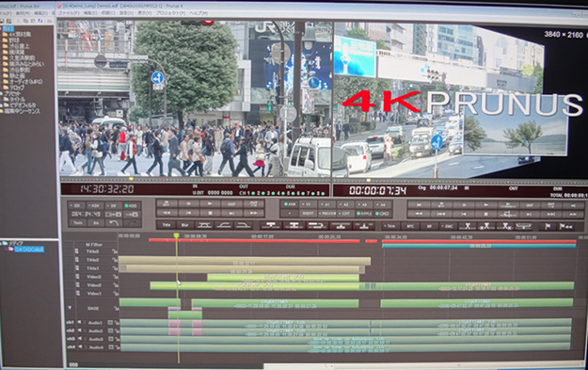
Task: Select the オーディオ(MP3) folder in bin tree
Action: [25, 81]
